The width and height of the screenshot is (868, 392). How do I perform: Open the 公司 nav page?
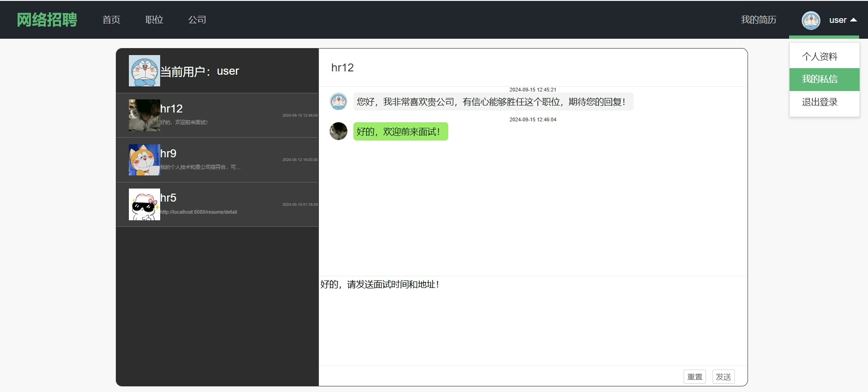(197, 20)
